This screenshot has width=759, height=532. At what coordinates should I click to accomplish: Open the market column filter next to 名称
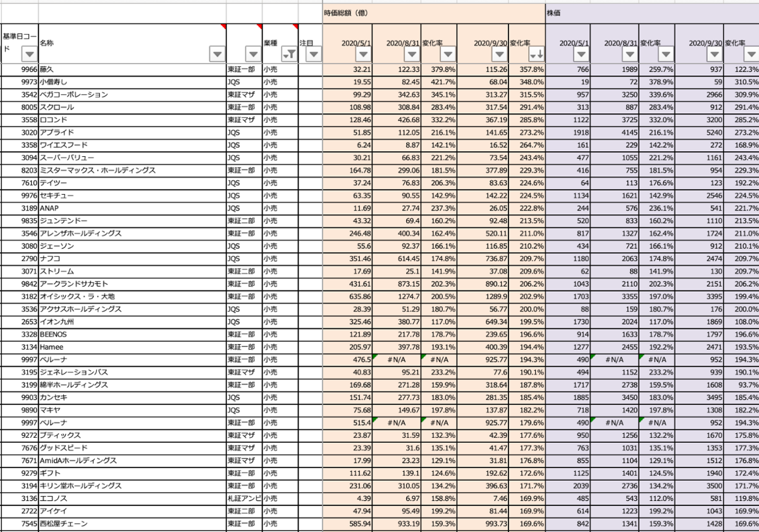pyautogui.click(x=253, y=54)
